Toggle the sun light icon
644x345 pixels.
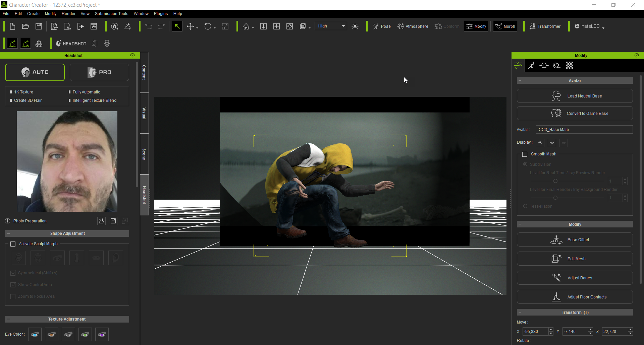click(x=355, y=26)
